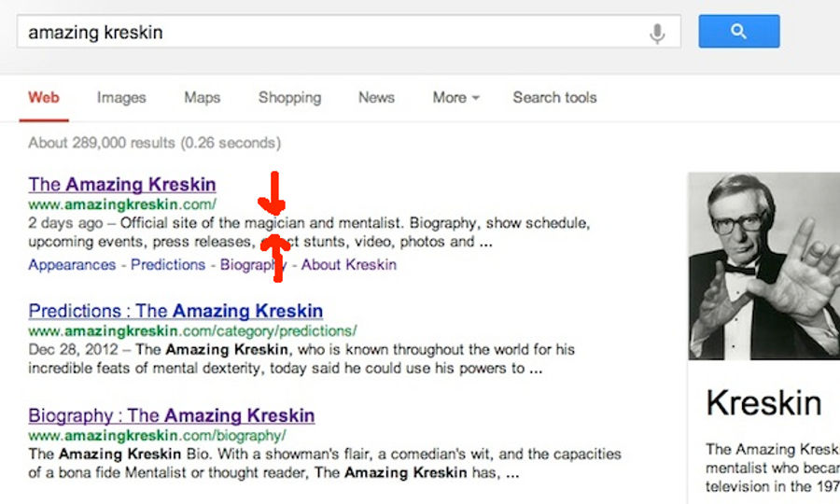The width and height of the screenshot is (840, 504).
Task: Click the Appearances sitelink
Action: [72, 264]
